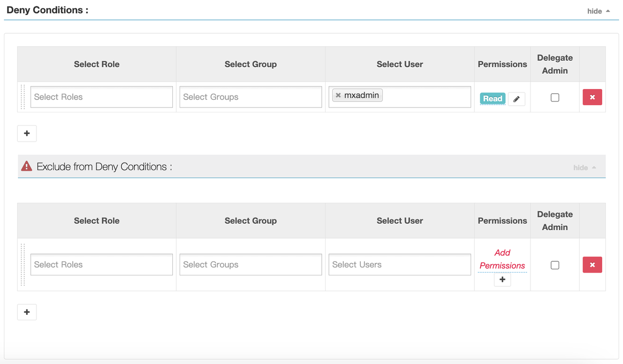Screen dimensions: 623x364
Task: Open Select Groups field in Deny Conditions
Action: pos(251,97)
